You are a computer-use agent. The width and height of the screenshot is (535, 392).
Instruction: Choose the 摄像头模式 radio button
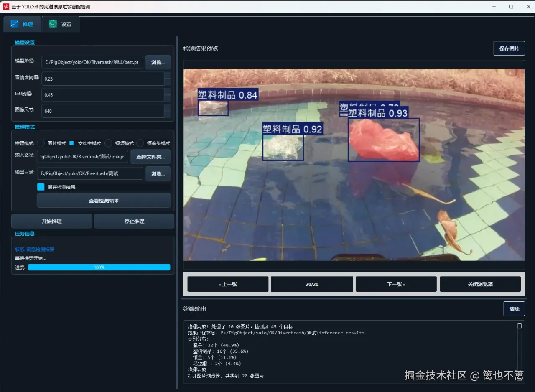pos(140,143)
